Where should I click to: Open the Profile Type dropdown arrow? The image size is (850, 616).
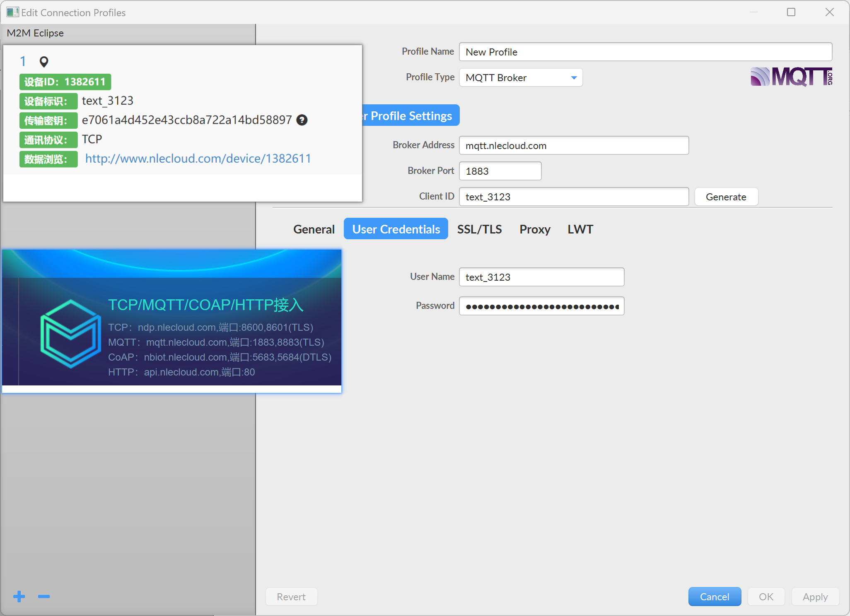click(574, 78)
